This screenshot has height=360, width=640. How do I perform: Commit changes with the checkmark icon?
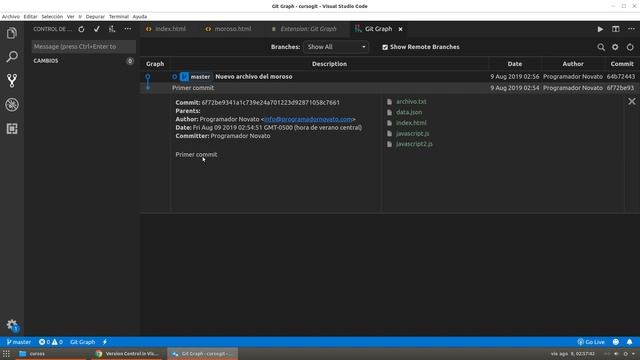(97, 29)
